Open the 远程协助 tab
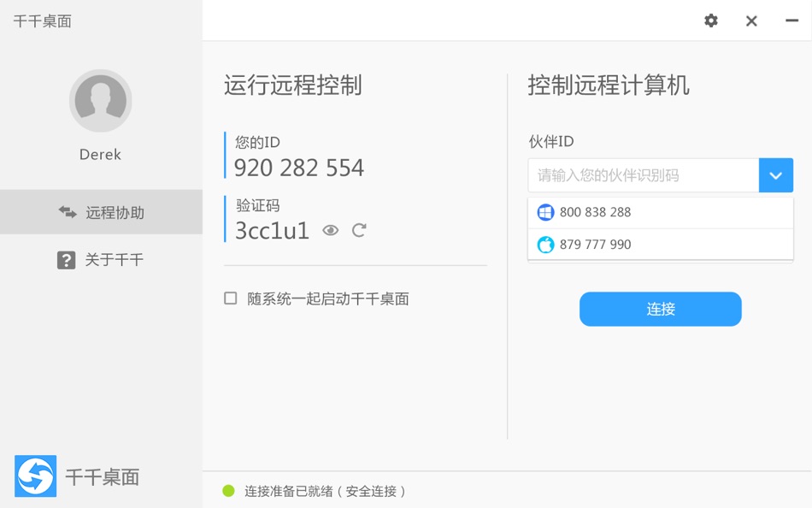Image resolution: width=812 pixels, height=508 pixels. [x=101, y=212]
